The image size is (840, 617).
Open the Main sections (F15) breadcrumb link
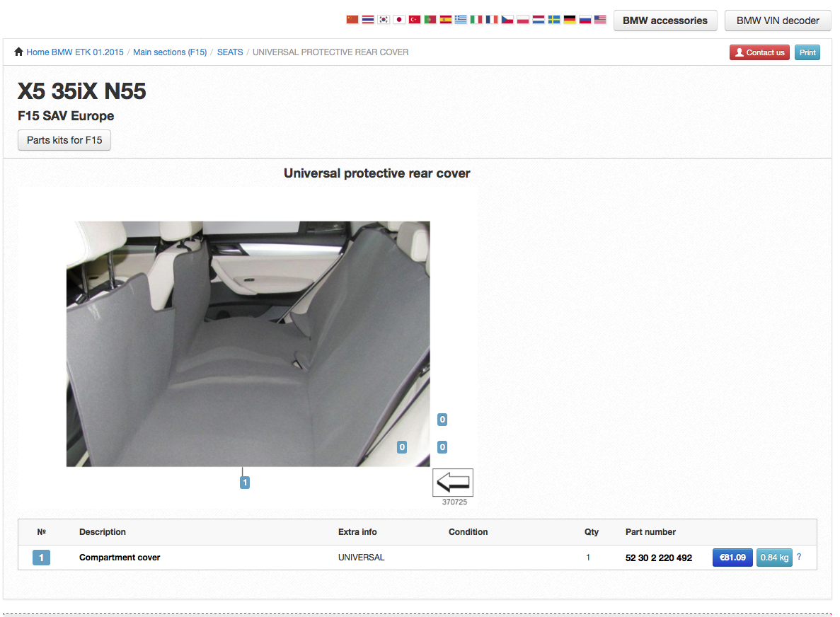[170, 52]
